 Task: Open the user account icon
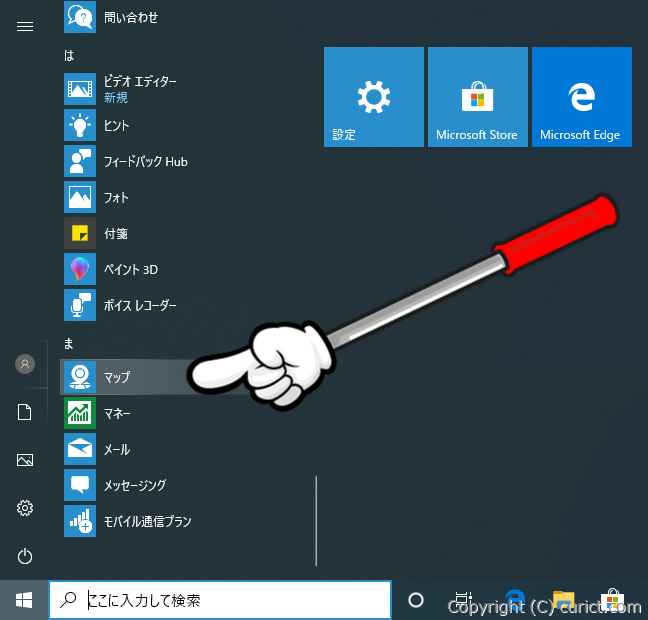25,364
